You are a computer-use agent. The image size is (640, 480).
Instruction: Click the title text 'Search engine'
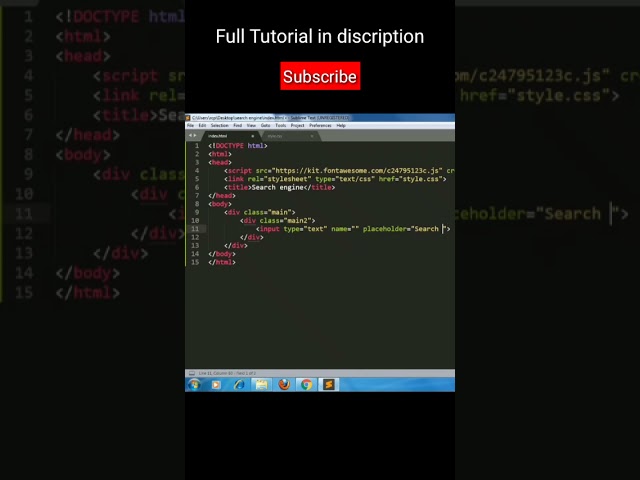(x=278, y=187)
